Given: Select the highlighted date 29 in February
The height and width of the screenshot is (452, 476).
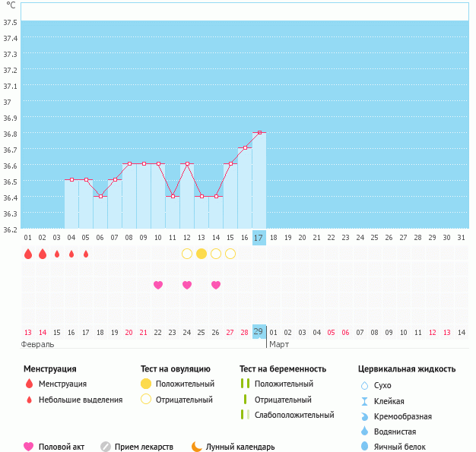Looking at the screenshot, I should coord(259,332).
